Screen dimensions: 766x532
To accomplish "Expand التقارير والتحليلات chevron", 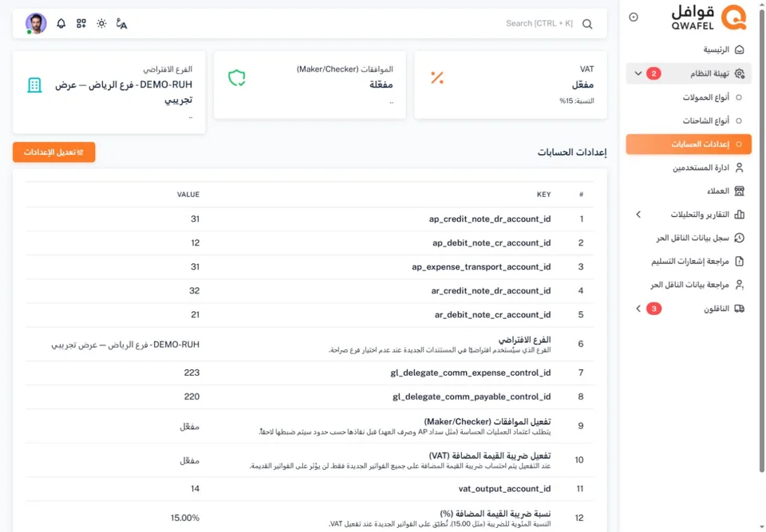I will 638,215.
